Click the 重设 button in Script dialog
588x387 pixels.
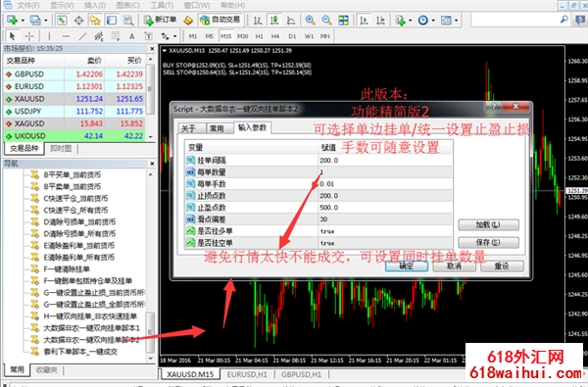pyautogui.click(x=502, y=266)
